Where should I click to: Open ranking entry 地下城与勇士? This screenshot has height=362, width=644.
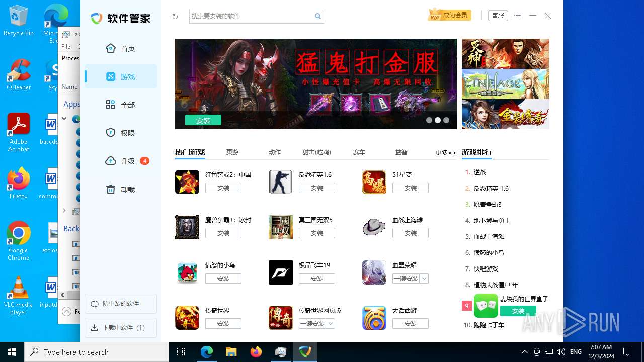pos(492,221)
